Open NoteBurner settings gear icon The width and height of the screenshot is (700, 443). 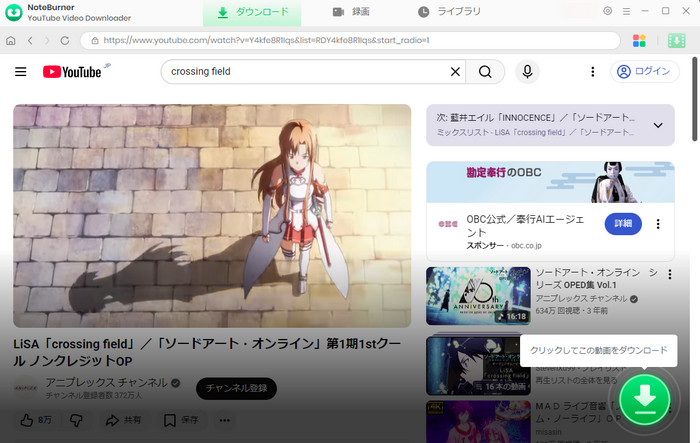[x=608, y=11]
